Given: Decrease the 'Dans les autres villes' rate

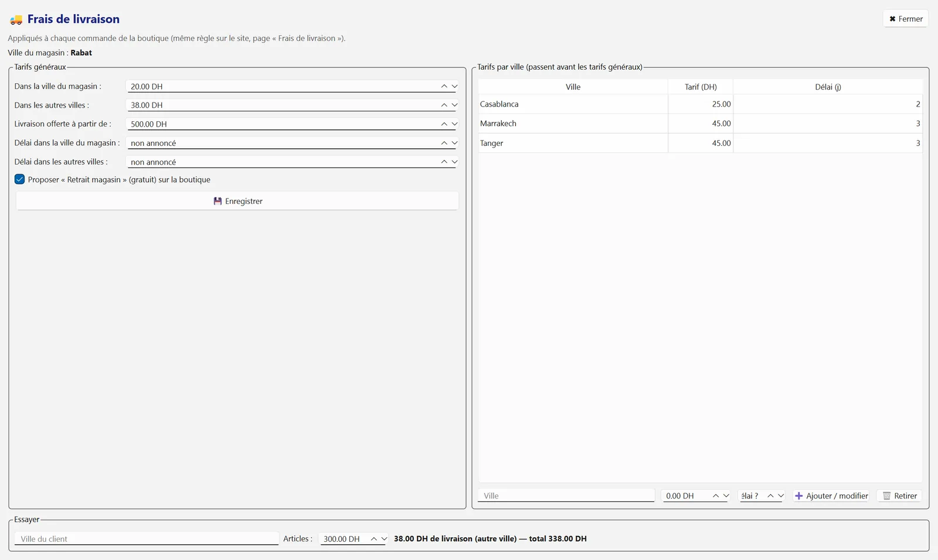Looking at the screenshot, I should click(454, 105).
